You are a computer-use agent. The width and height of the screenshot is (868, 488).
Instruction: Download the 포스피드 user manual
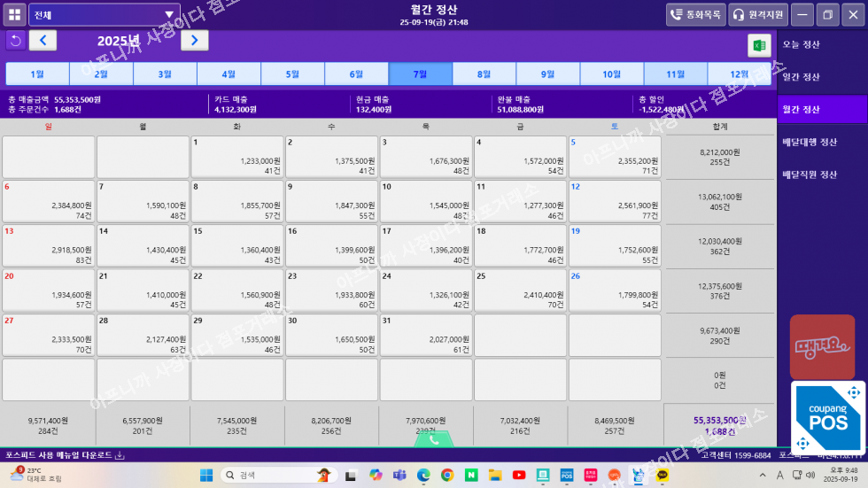click(x=65, y=455)
